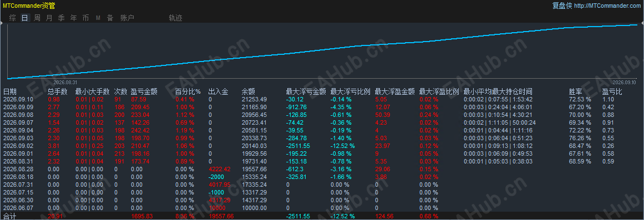Click the 总手数 column header

[x=58, y=91]
